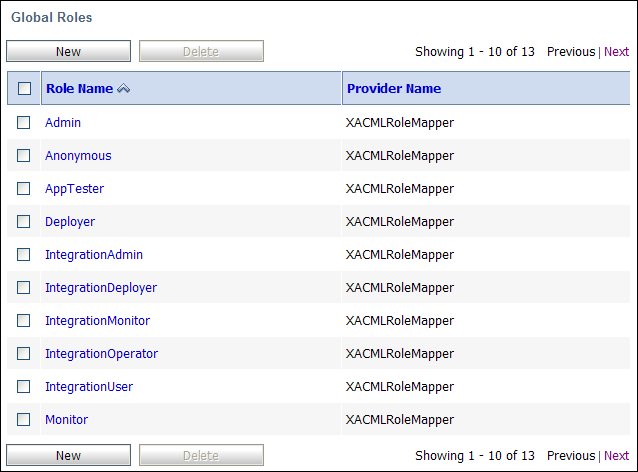Tick the IntegrationDeployer checkbox
The height and width of the screenshot is (472, 638).
(x=24, y=287)
